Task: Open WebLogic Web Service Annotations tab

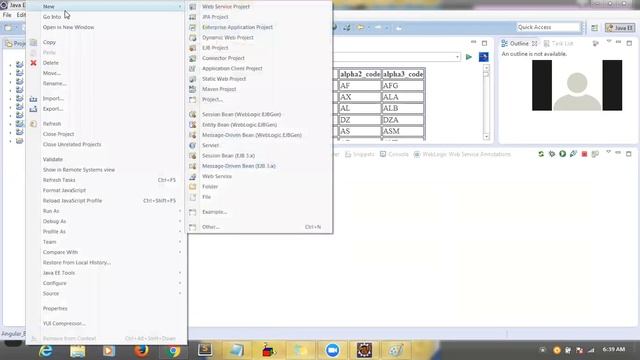Action: point(462,154)
